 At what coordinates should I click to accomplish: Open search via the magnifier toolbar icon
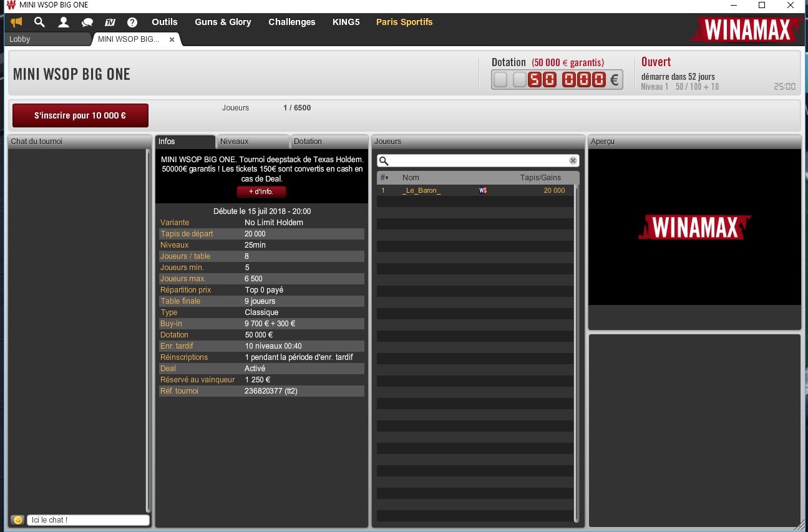click(x=39, y=22)
